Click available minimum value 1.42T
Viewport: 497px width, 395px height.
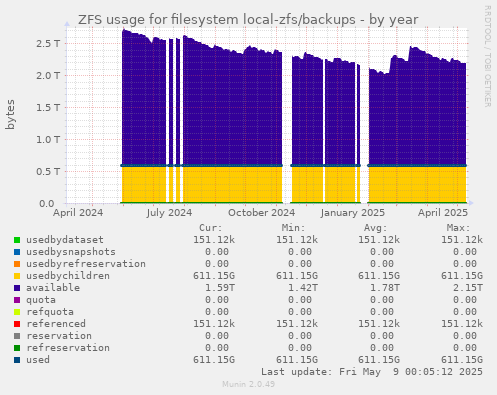(302, 288)
